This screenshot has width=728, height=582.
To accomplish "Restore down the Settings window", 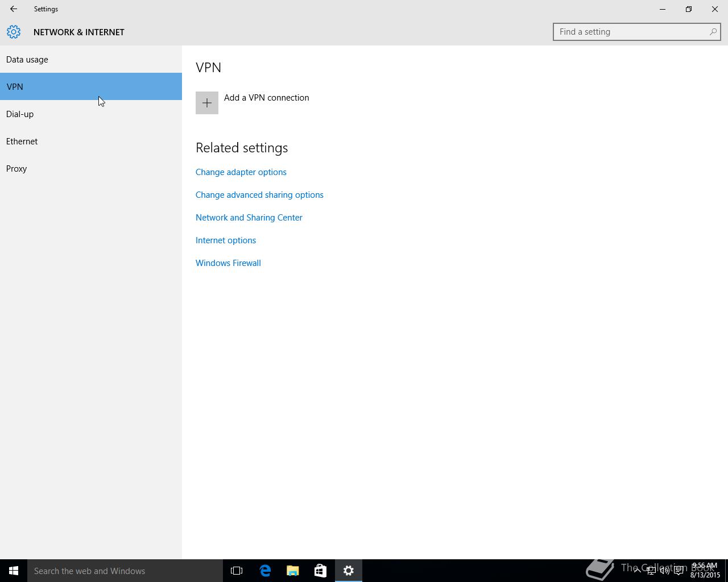I will (689, 9).
